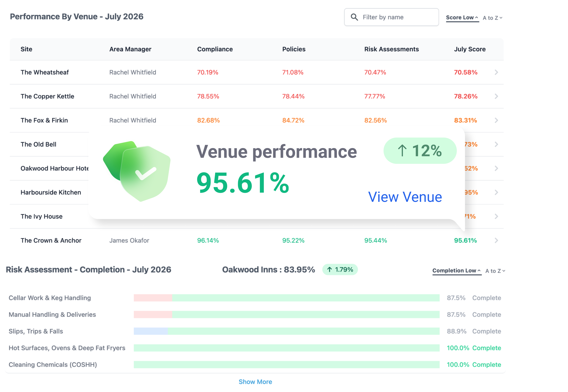Click the 1.79% increase badge
The width and height of the screenshot is (568, 392).
[340, 269]
